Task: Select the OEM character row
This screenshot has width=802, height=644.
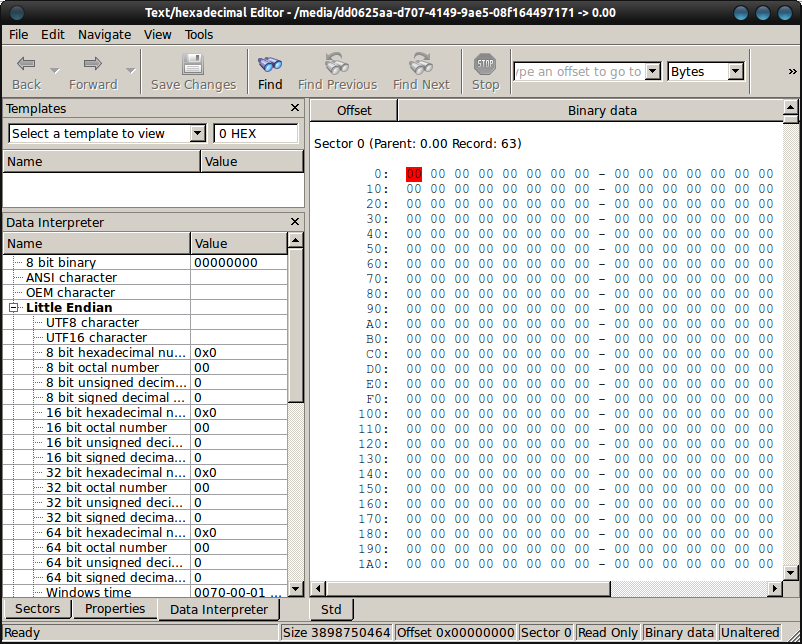Action: point(145,293)
